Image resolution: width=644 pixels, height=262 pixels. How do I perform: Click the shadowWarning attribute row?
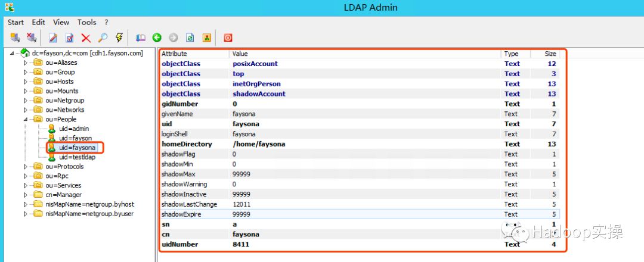[x=360, y=185]
